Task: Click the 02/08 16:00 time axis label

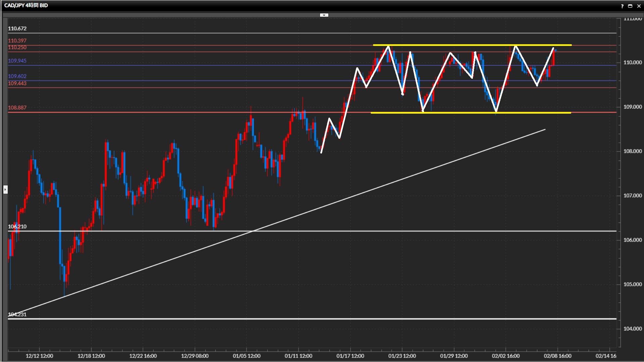Action: pyautogui.click(x=557, y=356)
